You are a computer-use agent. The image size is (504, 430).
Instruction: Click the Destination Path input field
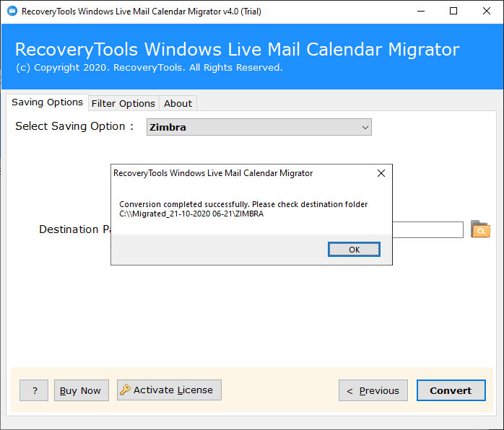click(427, 229)
